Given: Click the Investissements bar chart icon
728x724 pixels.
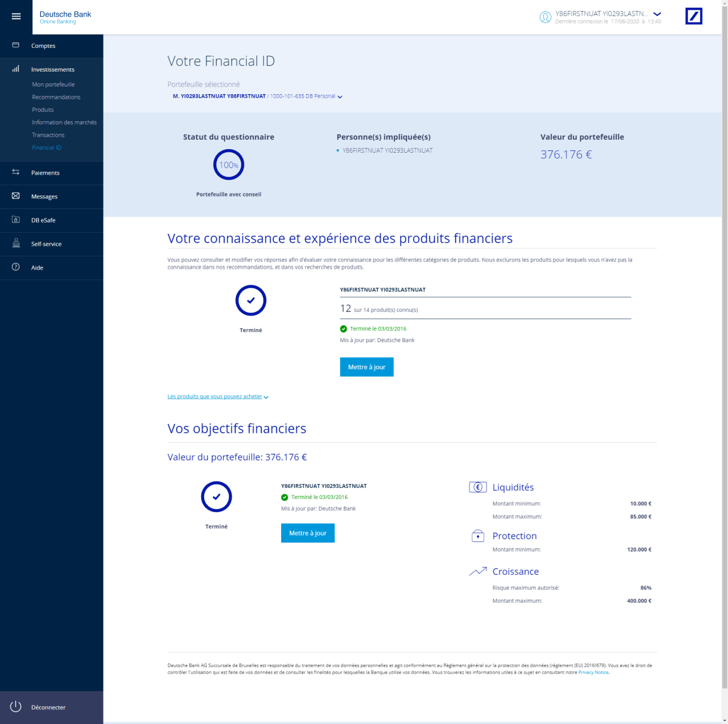Looking at the screenshot, I should [16, 69].
